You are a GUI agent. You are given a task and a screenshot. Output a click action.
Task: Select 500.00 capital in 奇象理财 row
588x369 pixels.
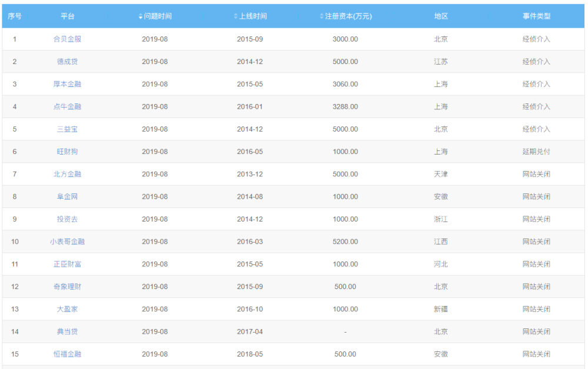(345, 287)
